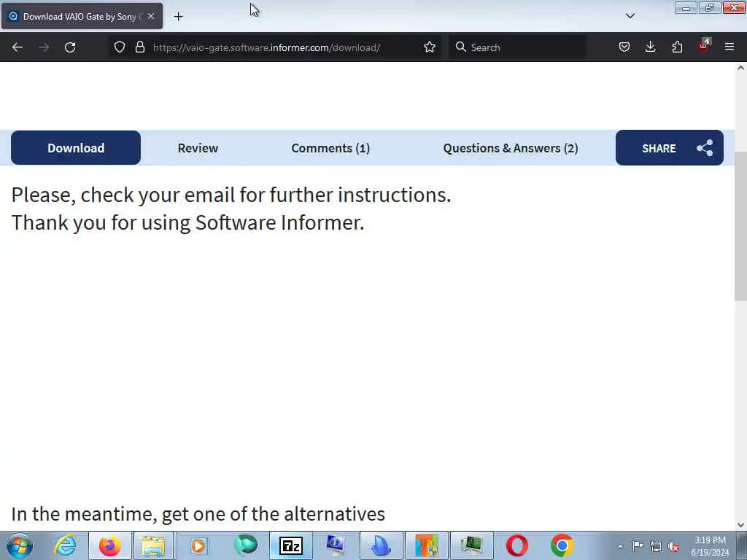Open the clock showing 3:19 PM
This screenshot has height=560, width=747.
710,546
